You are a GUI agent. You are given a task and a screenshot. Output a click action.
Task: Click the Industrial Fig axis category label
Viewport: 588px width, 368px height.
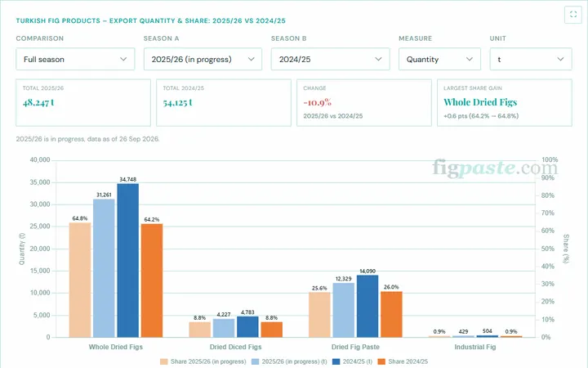pyautogui.click(x=475, y=347)
